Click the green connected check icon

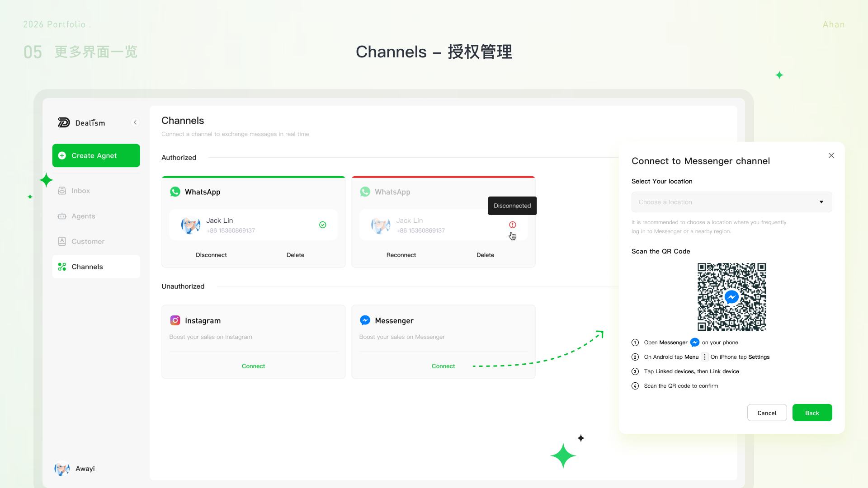pyautogui.click(x=323, y=225)
